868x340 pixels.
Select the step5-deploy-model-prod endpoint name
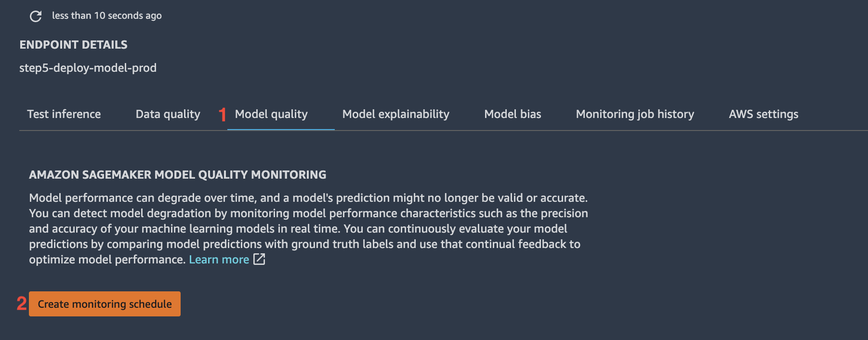(88, 68)
